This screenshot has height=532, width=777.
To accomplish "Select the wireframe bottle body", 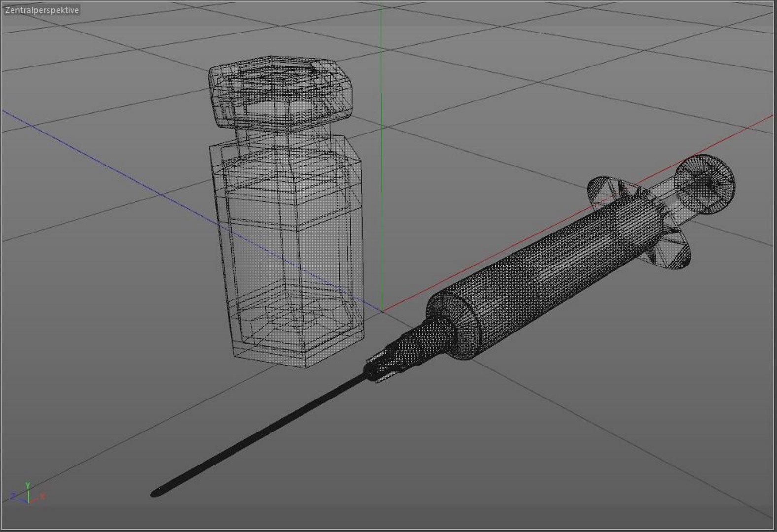I will point(287,252).
